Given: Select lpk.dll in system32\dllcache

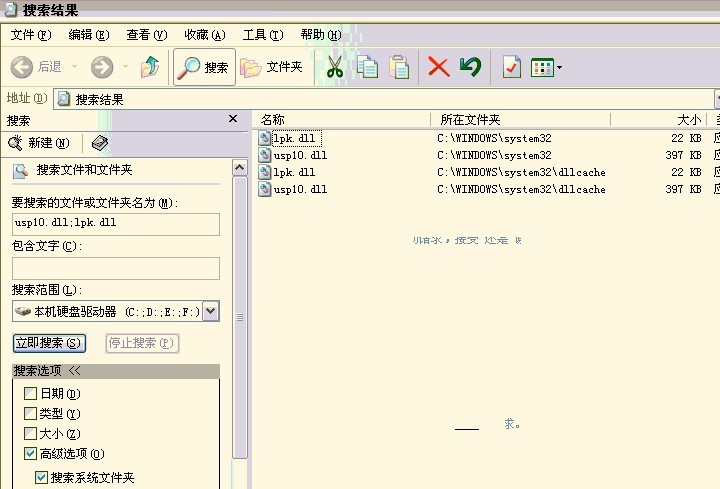Looking at the screenshot, I should [x=294, y=172].
